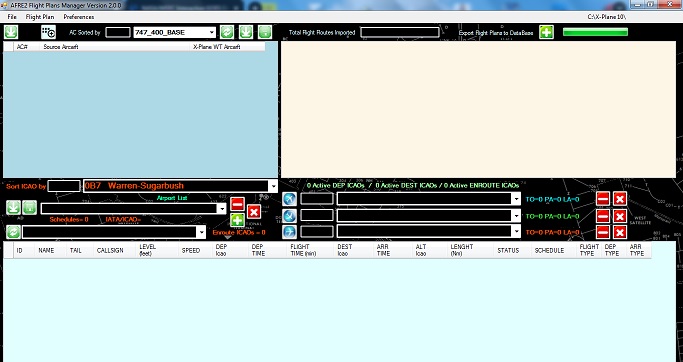This screenshot has width=683, height=362.
Task: Click the green progress bar in the top toolbar
Action: pos(595,32)
